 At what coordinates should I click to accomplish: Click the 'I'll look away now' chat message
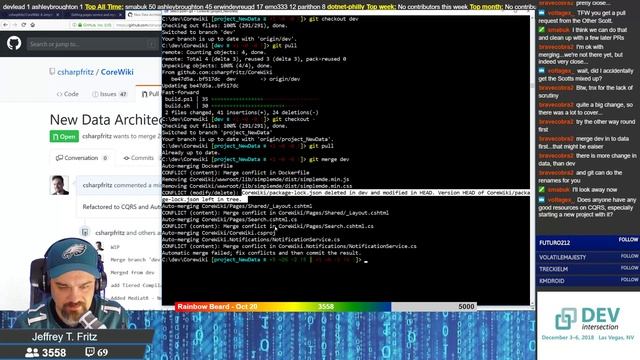(578, 190)
